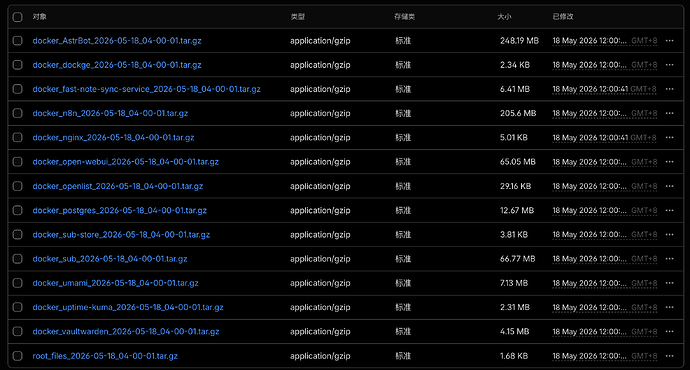Click the 66.77 MB size cell

click(x=518, y=259)
